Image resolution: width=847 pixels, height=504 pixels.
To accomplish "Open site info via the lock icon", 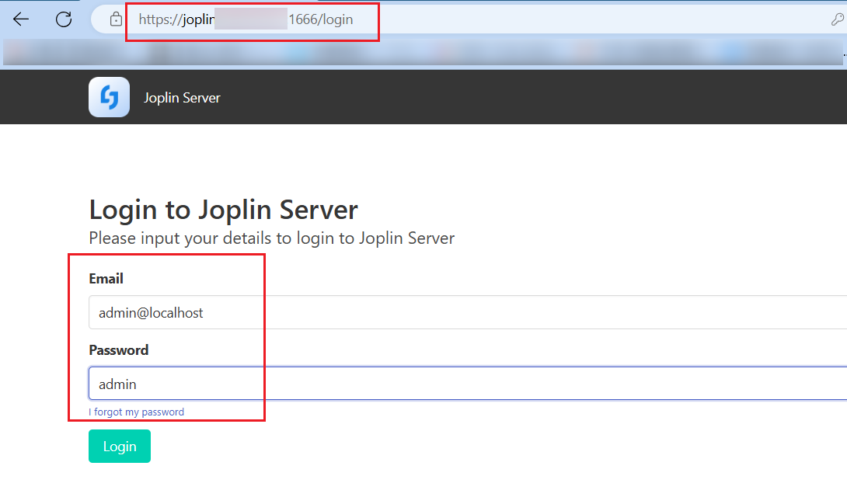I will 116,19.
